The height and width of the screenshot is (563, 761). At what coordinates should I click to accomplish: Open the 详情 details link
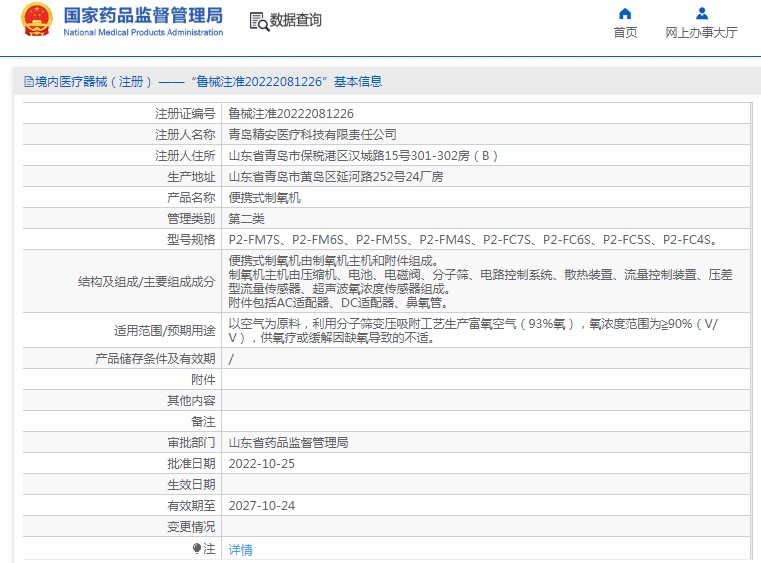pos(241,549)
